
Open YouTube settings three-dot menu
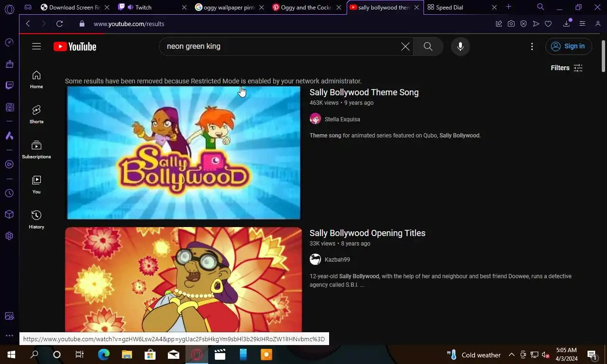click(x=532, y=46)
